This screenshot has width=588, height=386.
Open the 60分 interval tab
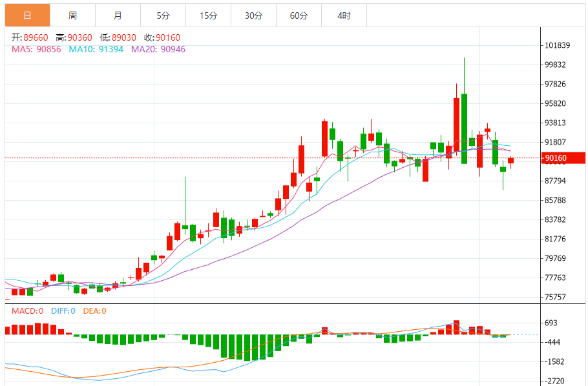pos(299,15)
